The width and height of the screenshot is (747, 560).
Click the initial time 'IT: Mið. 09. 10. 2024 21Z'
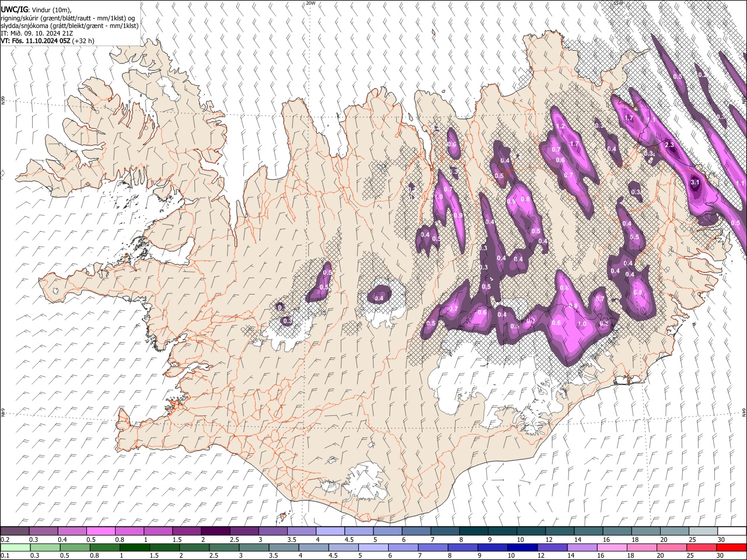pos(37,33)
